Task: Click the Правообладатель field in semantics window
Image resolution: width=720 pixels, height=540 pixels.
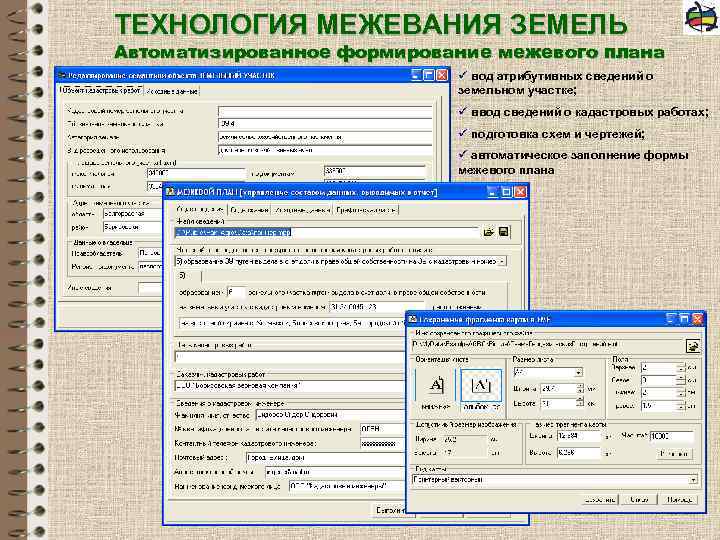Action: click(150, 253)
